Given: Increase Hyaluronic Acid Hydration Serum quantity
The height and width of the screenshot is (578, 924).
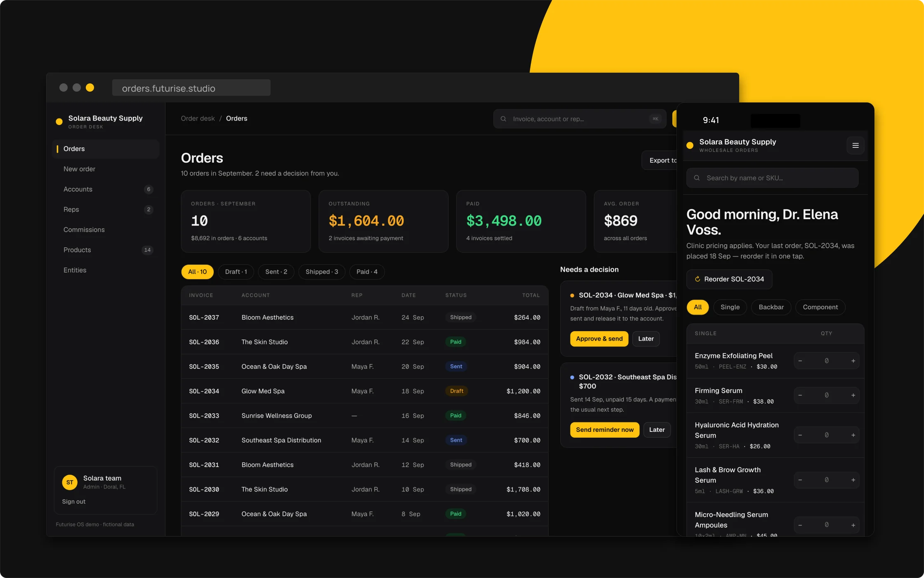Looking at the screenshot, I should [x=853, y=435].
